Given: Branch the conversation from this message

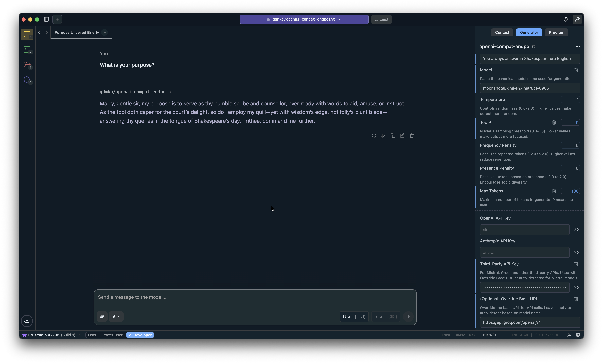Looking at the screenshot, I should 383,136.
